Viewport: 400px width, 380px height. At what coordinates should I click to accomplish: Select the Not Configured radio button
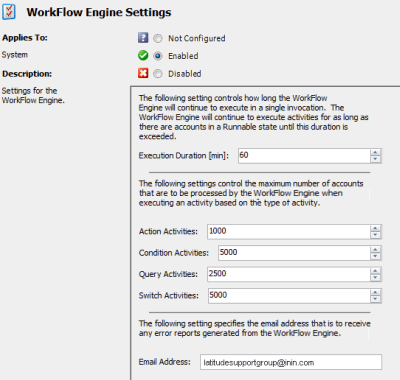[158, 38]
